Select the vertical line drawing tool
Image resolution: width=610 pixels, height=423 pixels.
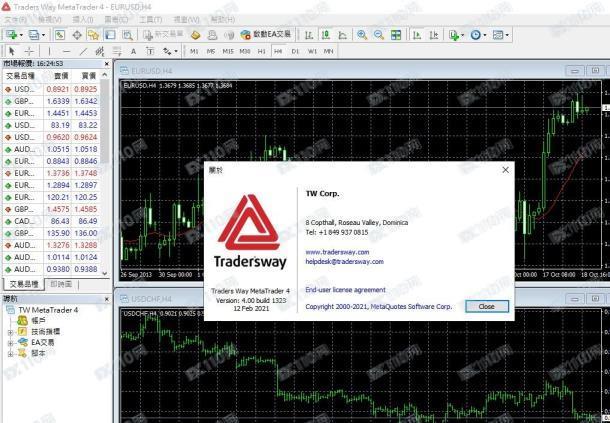pos(49,51)
